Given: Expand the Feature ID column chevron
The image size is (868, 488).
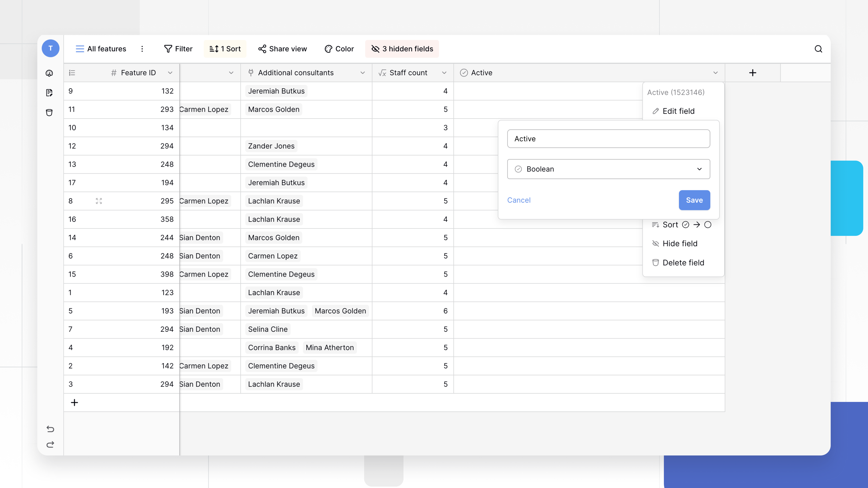Looking at the screenshot, I should coord(170,73).
